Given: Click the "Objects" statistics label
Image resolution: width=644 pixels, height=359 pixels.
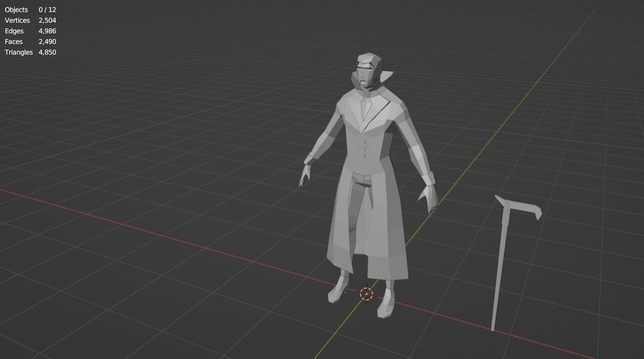Looking at the screenshot, I should coord(16,10).
